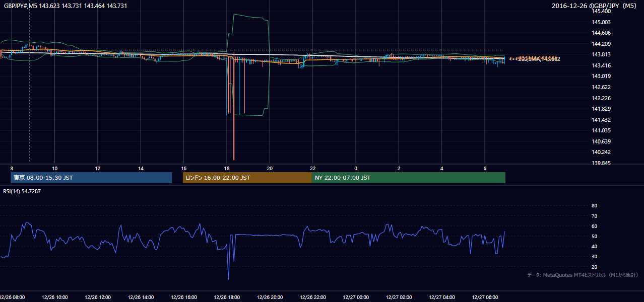The width and height of the screenshot is (644, 302).
Task: Click the 12/26 12:00 time label
Action: (x=98, y=297)
